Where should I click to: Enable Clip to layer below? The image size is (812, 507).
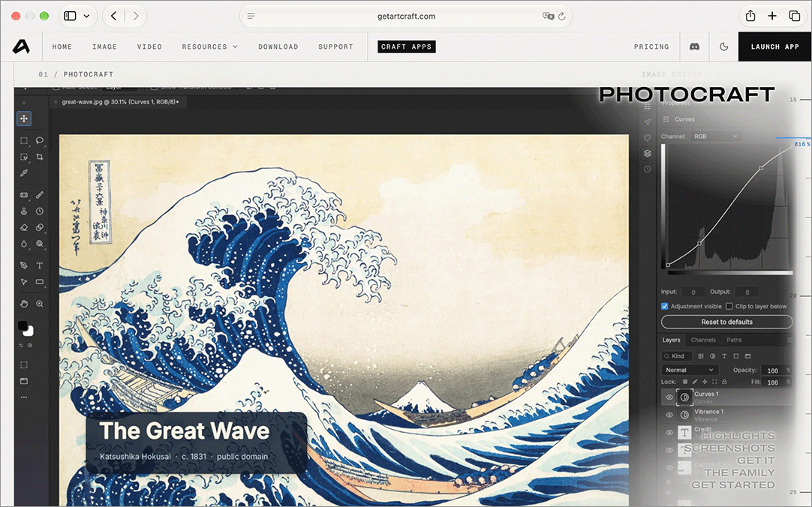coord(729,306)
